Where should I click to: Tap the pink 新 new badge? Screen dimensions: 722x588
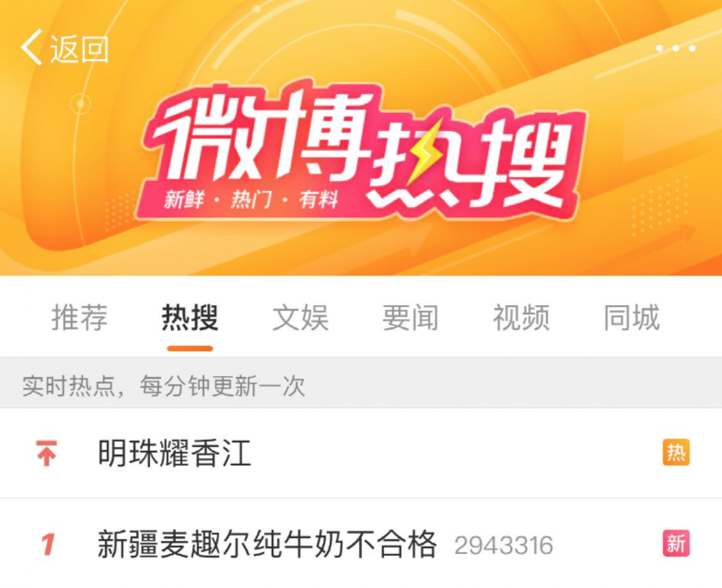[x=676, y=543]
